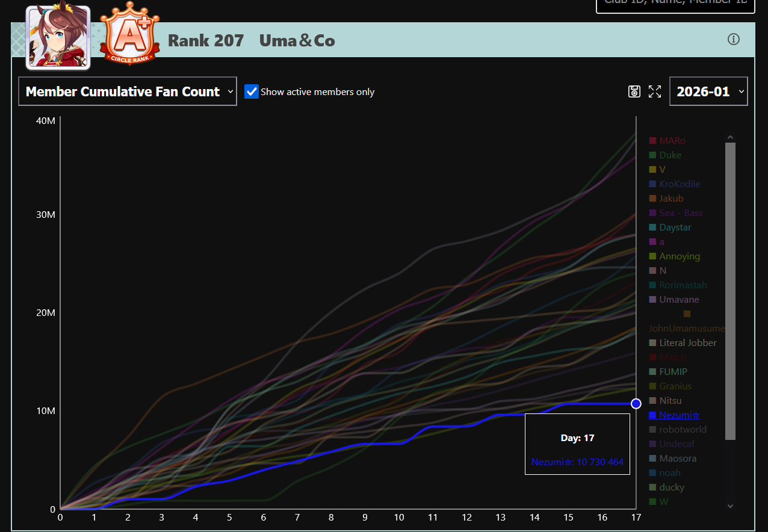Click the A+ circle rank badge

tap(130, 33)
